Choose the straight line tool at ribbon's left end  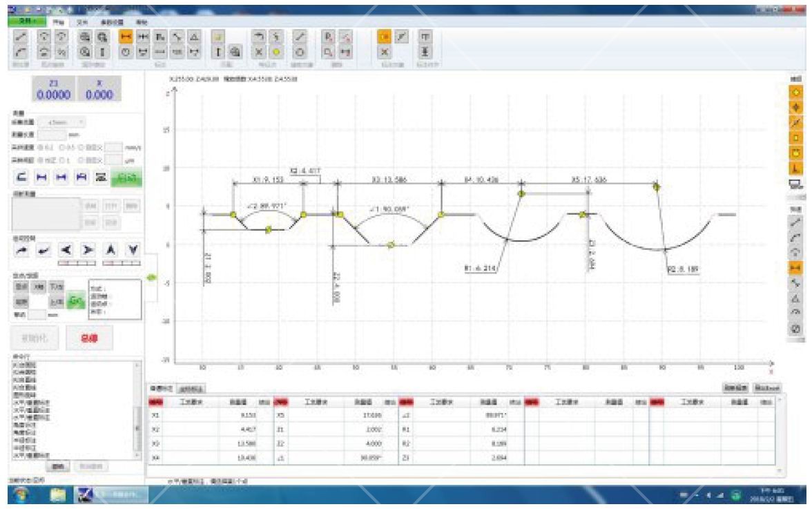pos(21,36)
